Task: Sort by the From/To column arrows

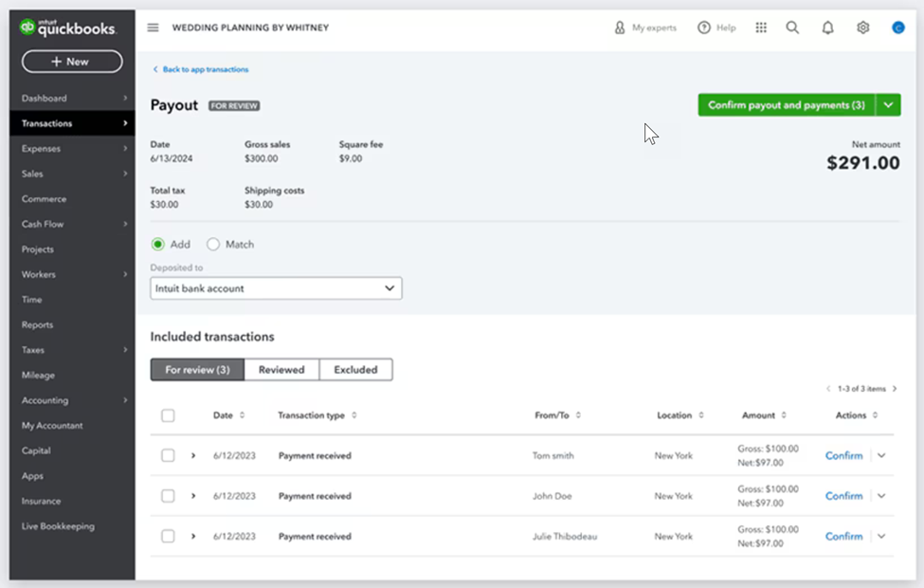Action: coord(578,415)
